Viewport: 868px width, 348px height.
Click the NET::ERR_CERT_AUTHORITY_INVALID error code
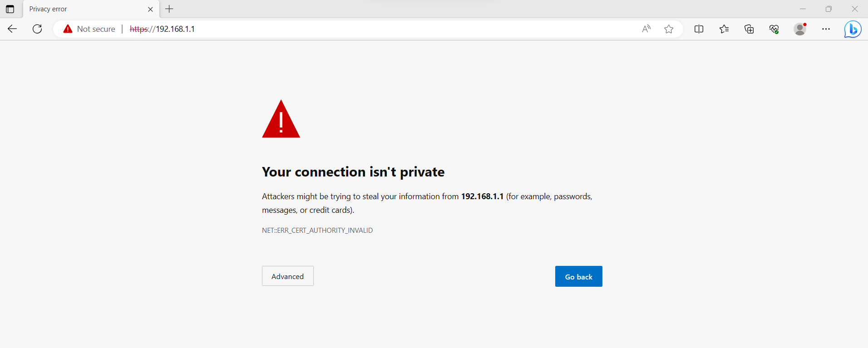click(x=317, y=230)
